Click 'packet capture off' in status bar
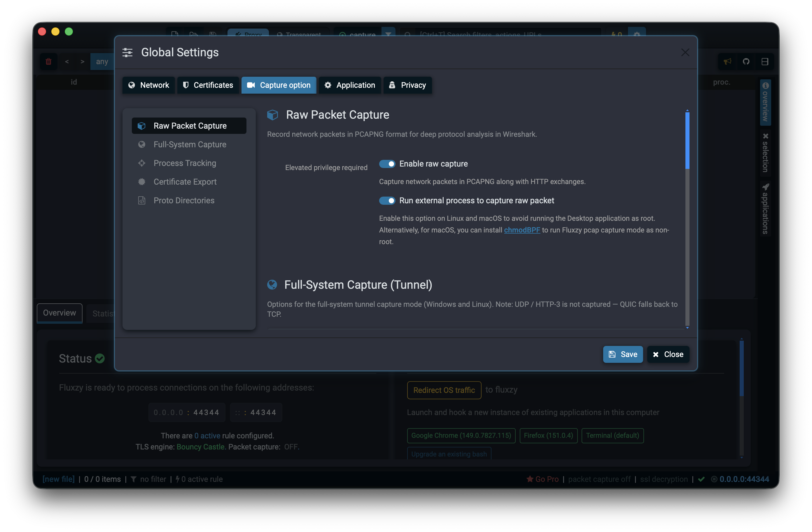Screen dimensions: 812x532 click(x=599, y=479)
